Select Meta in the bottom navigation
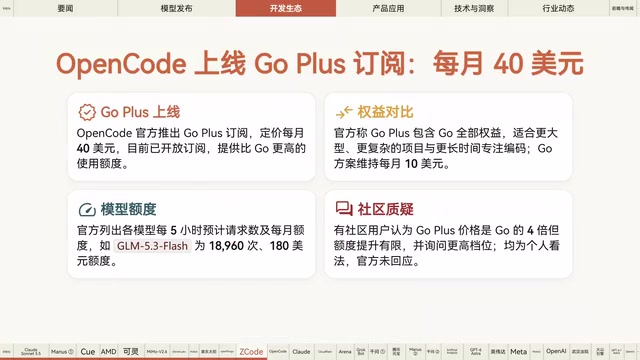Image resolution: width=640 pixels, height=360 pixels. pyautogui.click(x=518, y=351)
